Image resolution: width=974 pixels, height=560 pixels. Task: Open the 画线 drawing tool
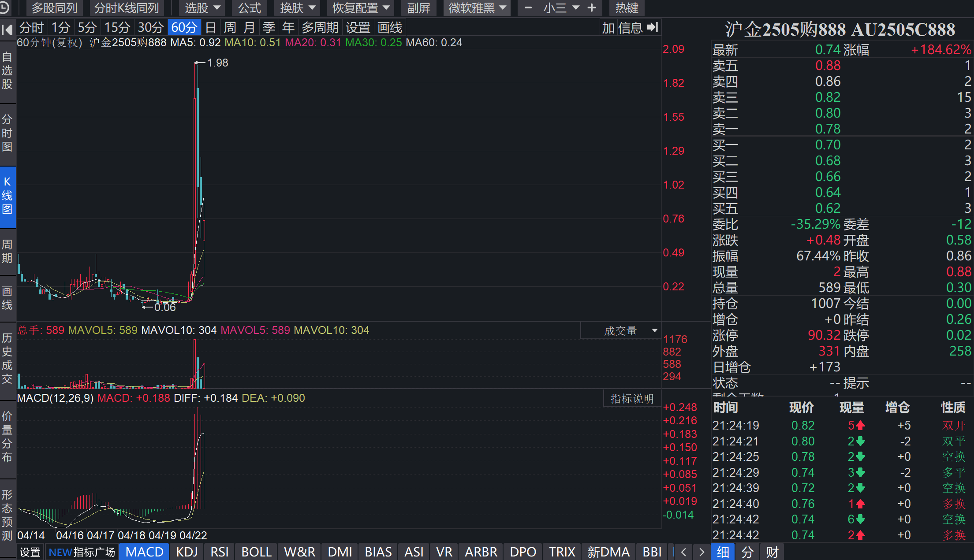(390, 28)
